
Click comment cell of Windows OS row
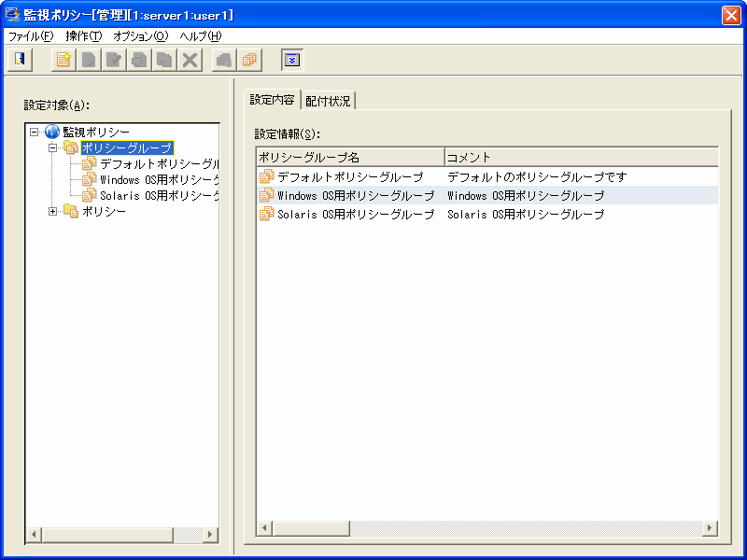[x=526, y=195]
